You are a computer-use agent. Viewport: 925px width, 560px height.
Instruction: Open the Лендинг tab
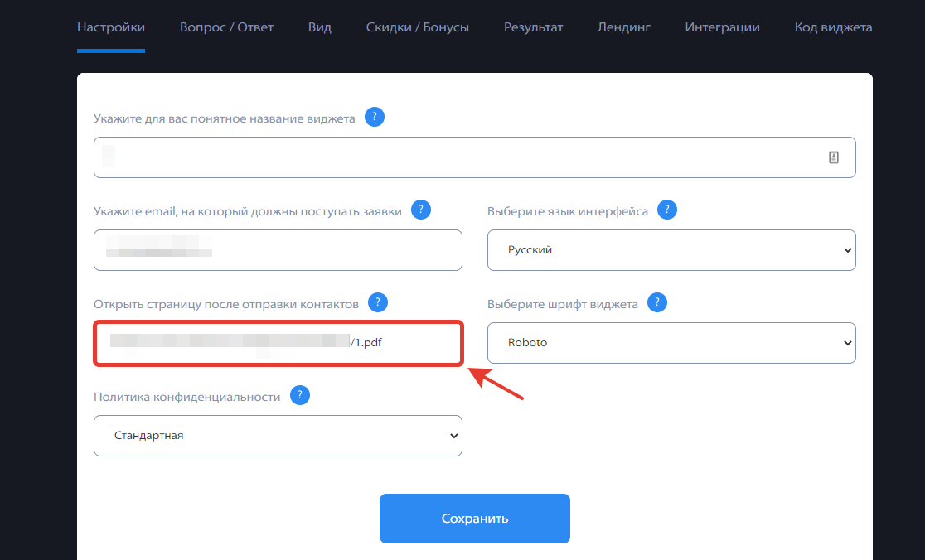click(624, 27)
